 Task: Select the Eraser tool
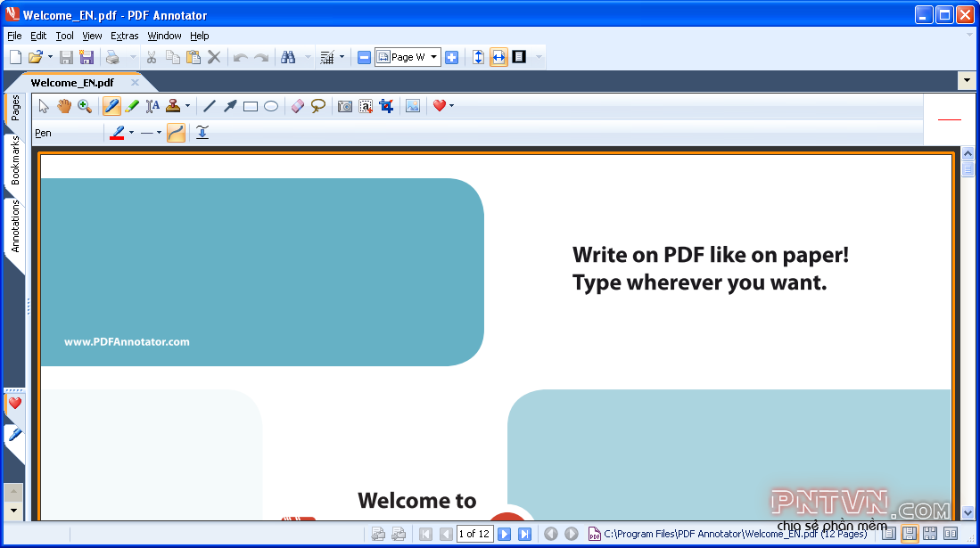point(298,106)
